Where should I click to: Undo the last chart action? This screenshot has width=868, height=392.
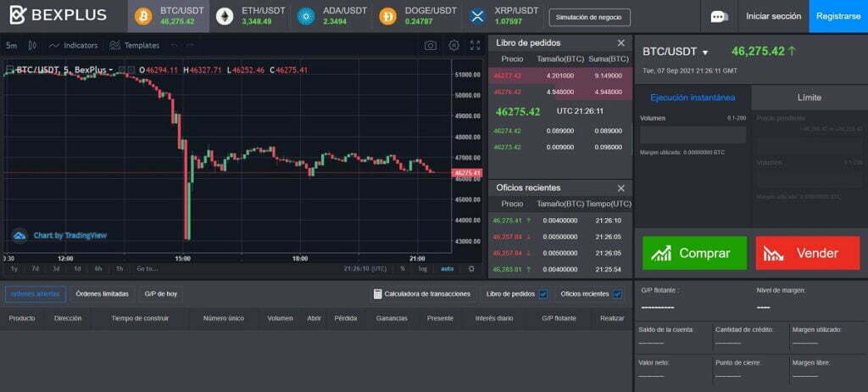(x=175, y=46)
